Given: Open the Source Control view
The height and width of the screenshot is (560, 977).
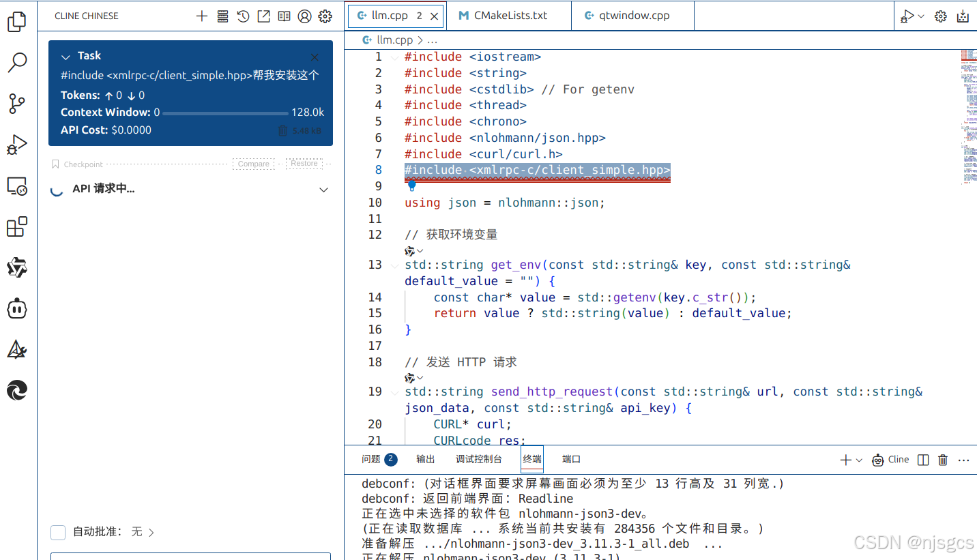Looking at the screenshot, I should click(x=17, y=104).
